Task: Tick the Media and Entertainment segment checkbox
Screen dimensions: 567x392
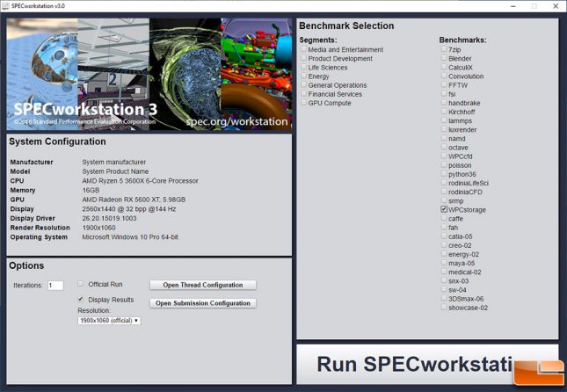Action: [x=304, y=49]
